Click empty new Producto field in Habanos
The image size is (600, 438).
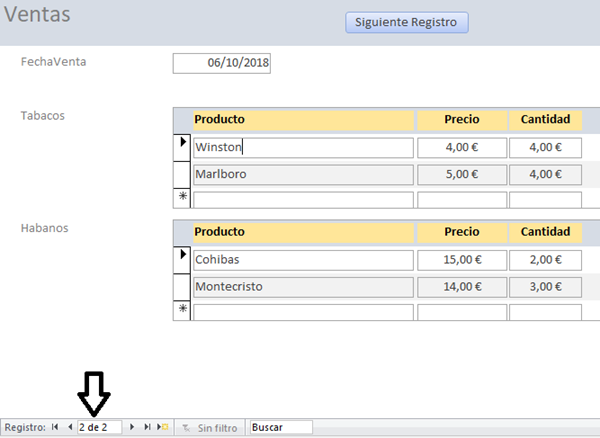pos(303,313)
